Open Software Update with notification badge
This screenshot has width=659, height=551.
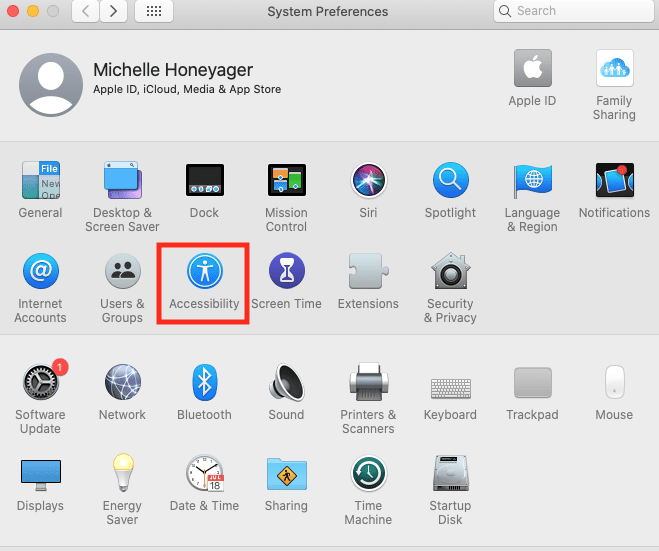(x=40, y=382)
